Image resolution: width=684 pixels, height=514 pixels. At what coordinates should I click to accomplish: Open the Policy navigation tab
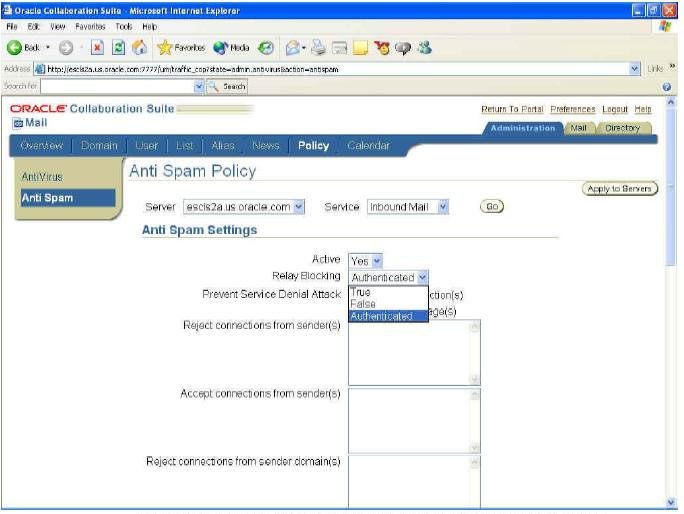tap(313, 146)
